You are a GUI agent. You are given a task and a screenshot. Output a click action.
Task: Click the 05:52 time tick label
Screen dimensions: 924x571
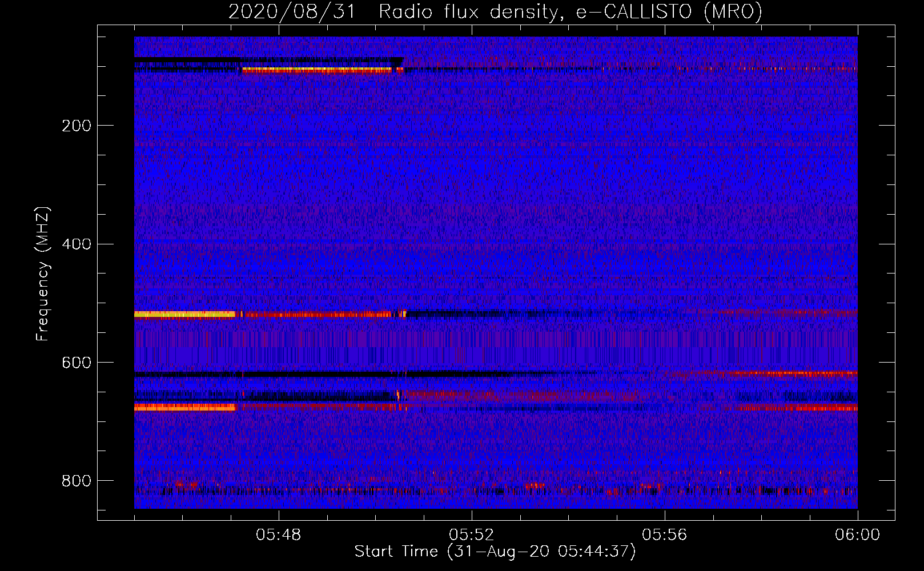[471, 535]
